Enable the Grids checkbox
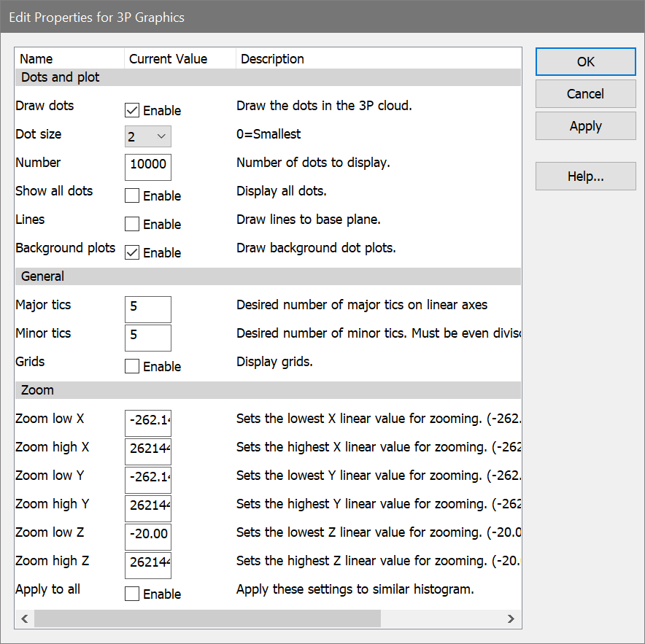 click(x=132, y=367)
